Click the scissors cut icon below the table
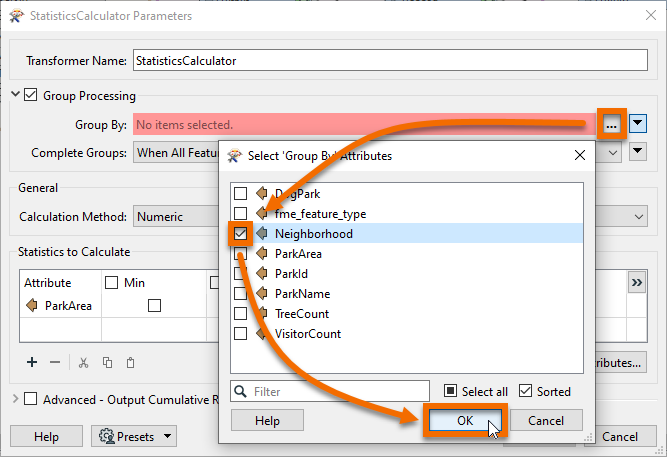The height and width of the screenshot is (457, 667). click(84, 362)
